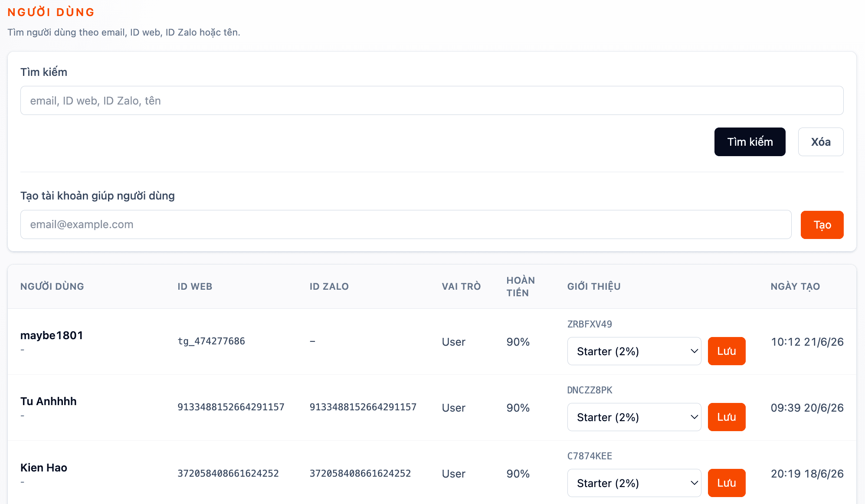Click web ID 372058408661624252 in ID WEB column
865x504 pixels.
point(228,473)
